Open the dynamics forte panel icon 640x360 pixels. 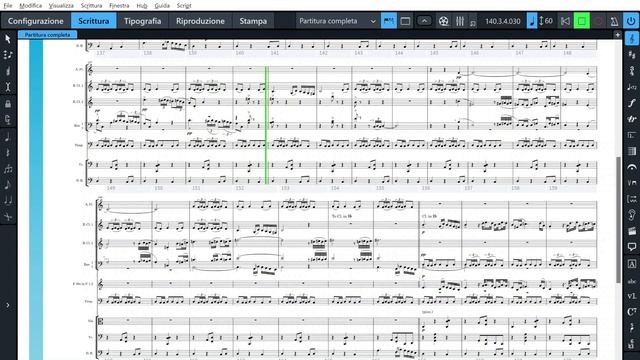[x=631, y=103]
